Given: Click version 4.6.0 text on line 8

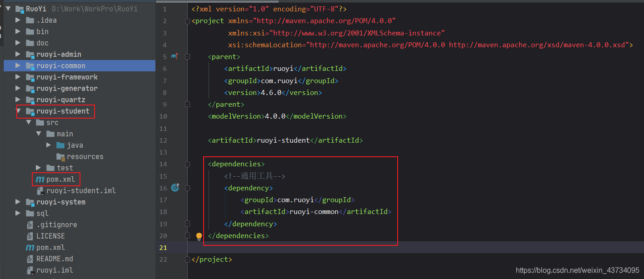Looking at the screenshot, I should 271,93.
